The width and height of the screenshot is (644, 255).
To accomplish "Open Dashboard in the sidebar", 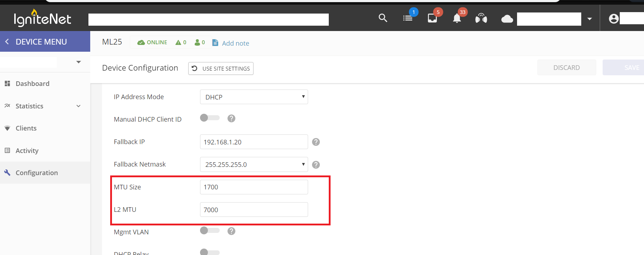I will (x=32, y=83).
